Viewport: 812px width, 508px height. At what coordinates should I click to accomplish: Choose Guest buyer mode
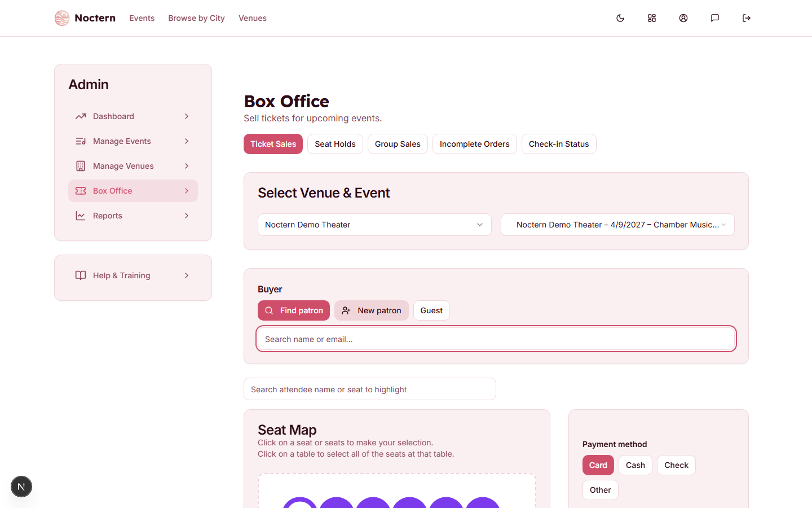click(x=431, y=310)
